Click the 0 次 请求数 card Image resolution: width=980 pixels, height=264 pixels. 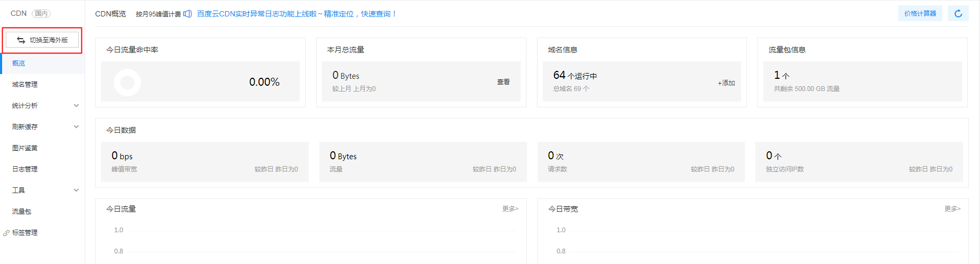point(641,162)
